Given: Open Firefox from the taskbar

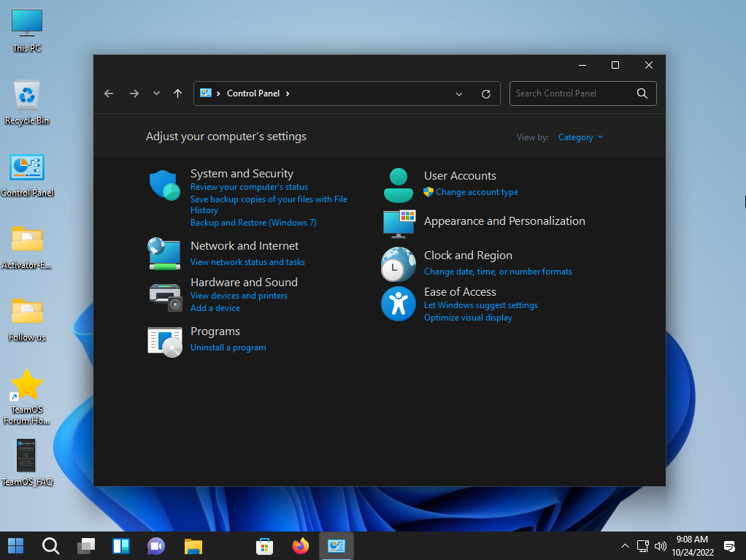Looking at the screenshot, I should pyautogui.click(x=300, y=546).
